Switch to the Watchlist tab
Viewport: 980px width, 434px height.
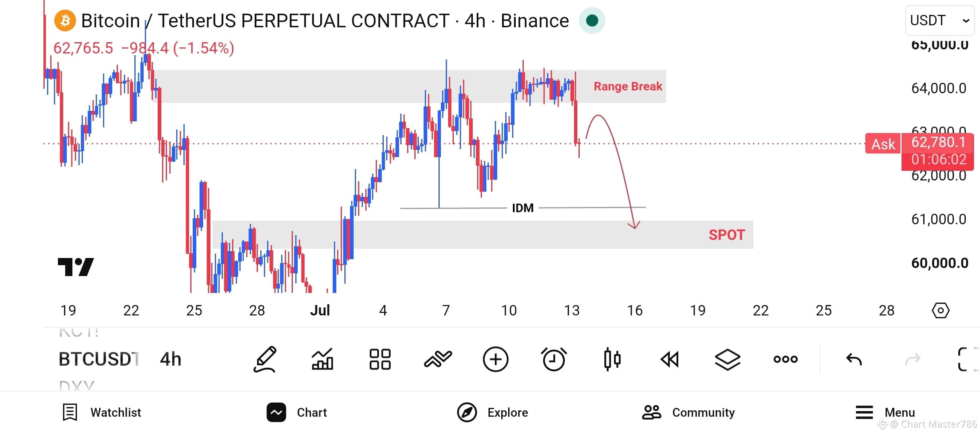click(102, 412)
